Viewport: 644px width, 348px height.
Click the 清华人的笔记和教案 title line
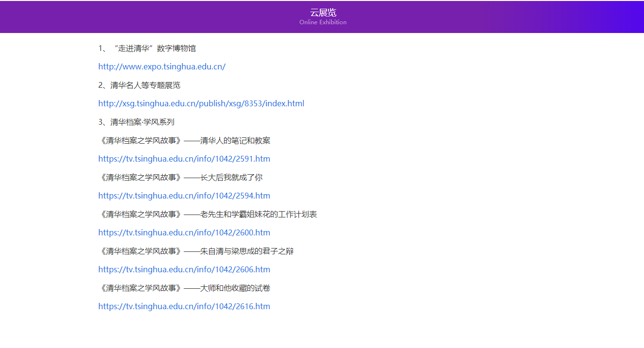tap(184, 141)
